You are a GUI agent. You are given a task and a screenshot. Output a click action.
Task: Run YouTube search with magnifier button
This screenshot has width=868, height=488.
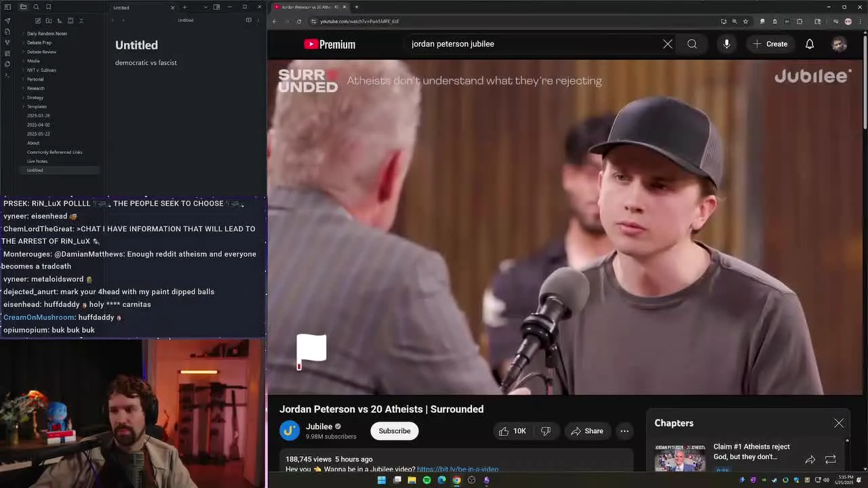(692, 44)
